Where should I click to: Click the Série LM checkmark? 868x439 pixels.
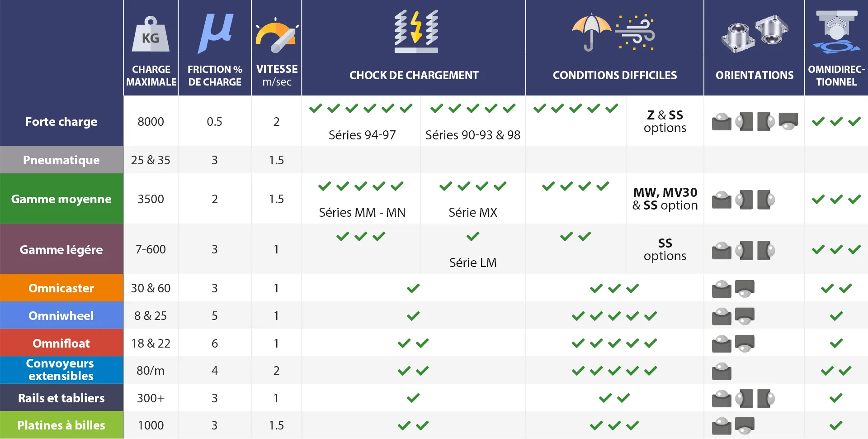tap(473, 236)
